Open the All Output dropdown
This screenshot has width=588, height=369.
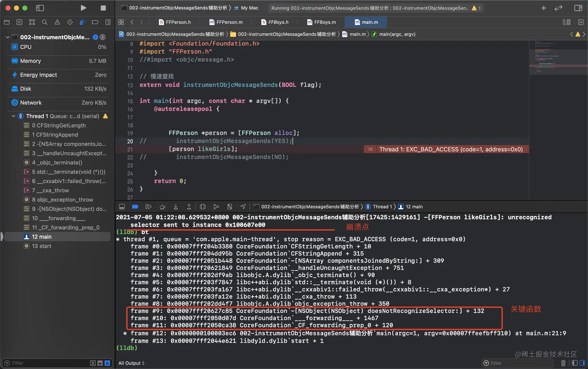131,363
